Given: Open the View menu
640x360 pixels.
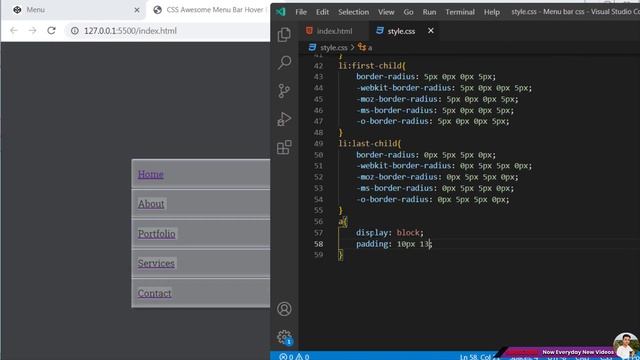Looking at the screenshot, I should [386, 12].
